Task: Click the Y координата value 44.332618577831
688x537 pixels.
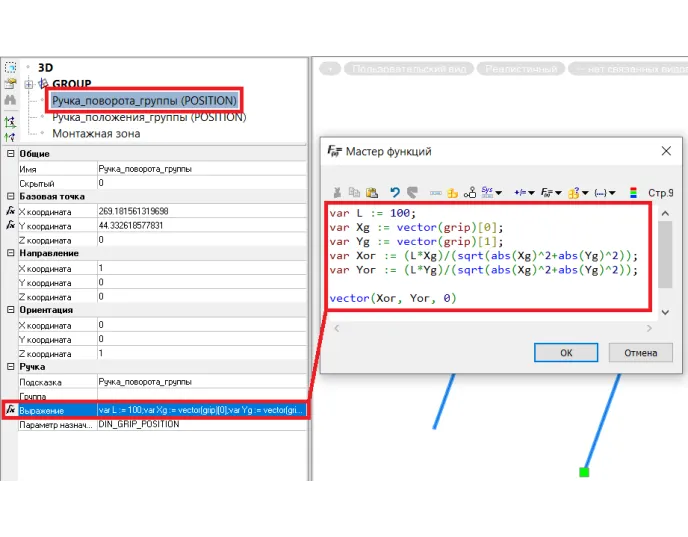Action: pos(201,225)
